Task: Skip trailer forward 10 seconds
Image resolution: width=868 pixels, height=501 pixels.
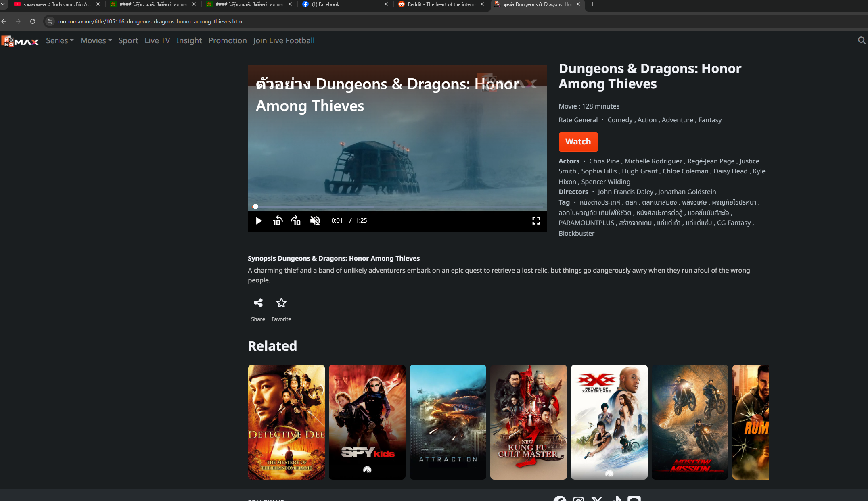Action: (x=296, y=221)
